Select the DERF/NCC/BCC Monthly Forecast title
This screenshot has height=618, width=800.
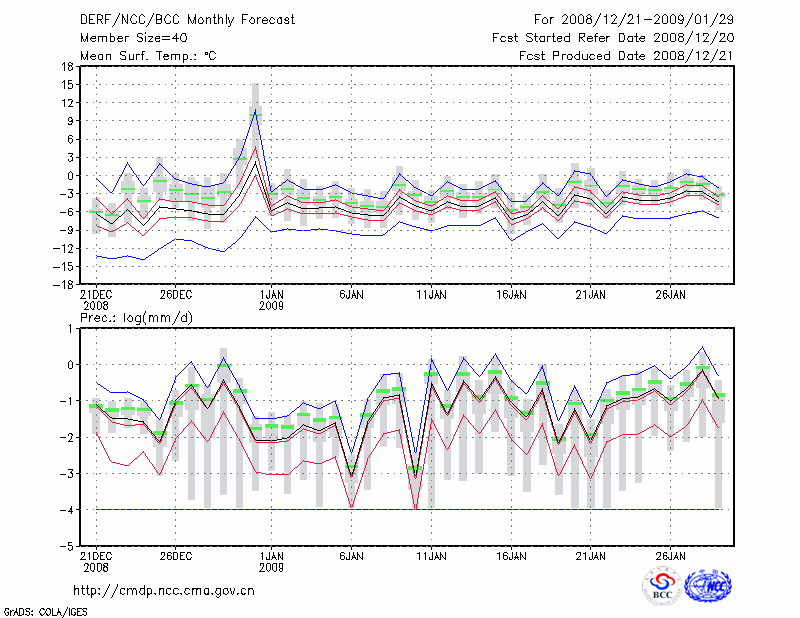pyautogui.click(x=175, y=19)
